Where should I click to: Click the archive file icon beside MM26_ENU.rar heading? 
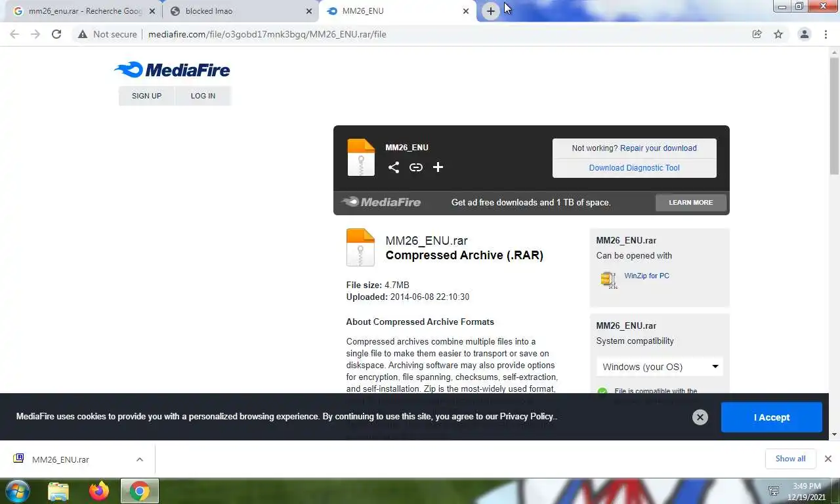tap(360, 247)
